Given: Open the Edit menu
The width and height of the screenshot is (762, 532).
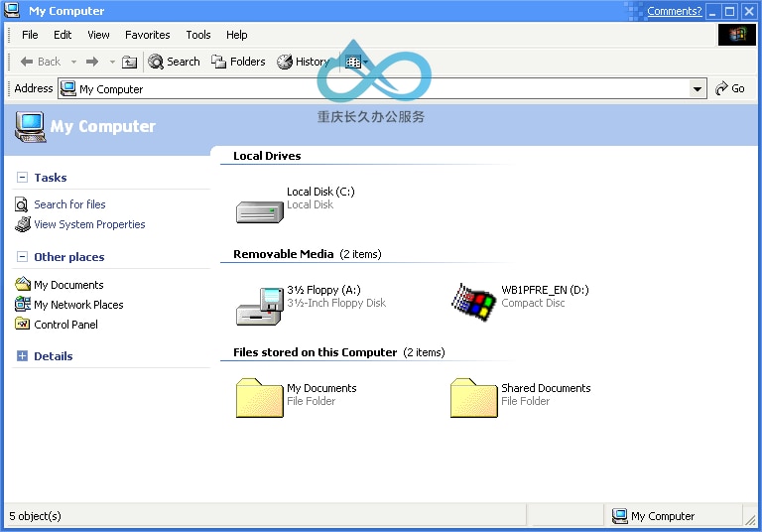Looking at the screenshot, I should [x=63, y=35].
